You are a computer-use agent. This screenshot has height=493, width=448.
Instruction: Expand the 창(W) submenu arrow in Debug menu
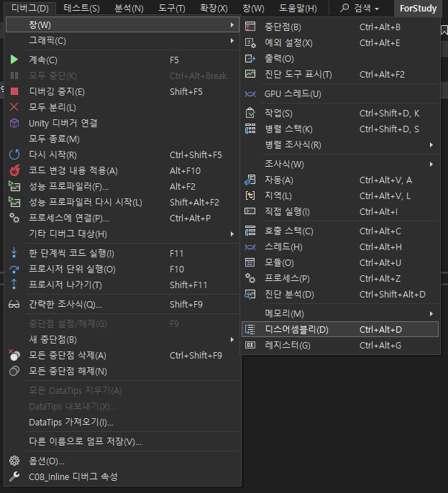click(x=232, y=24)
